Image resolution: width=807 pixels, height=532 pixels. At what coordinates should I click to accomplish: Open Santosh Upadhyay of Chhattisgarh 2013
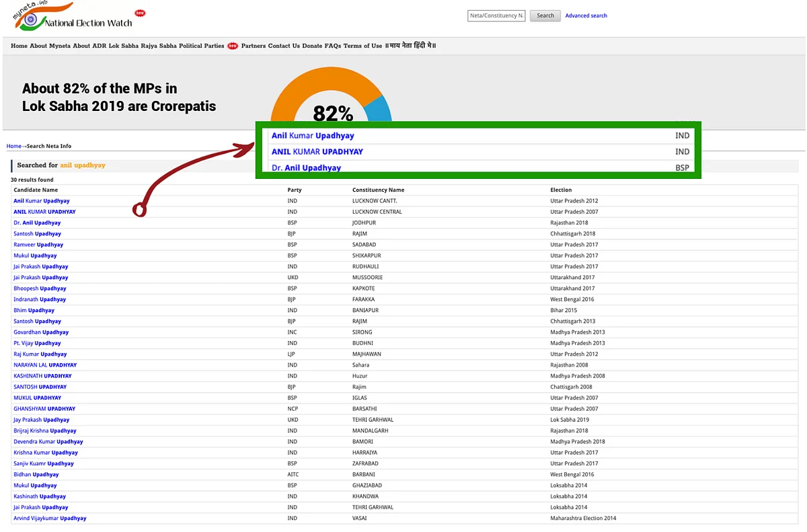point(38,321)
